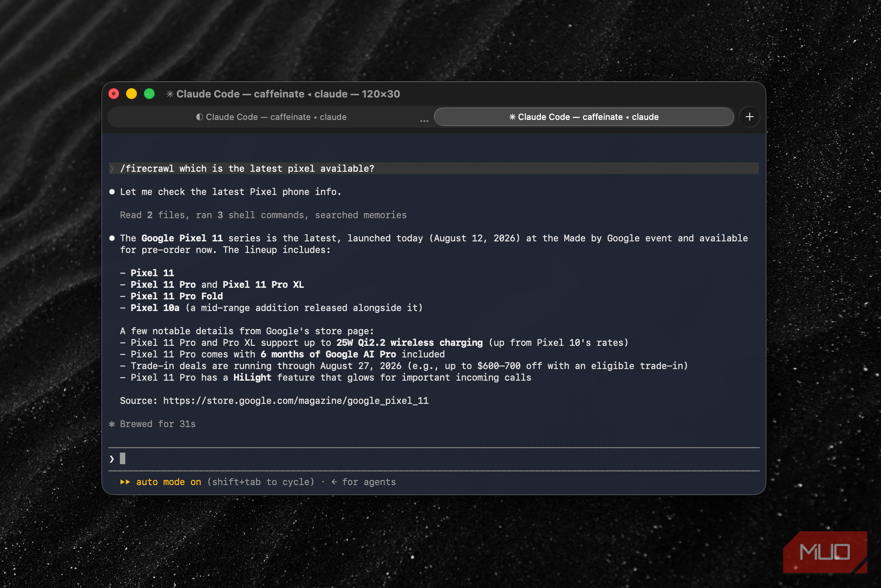
Task: Click the '(shift+tab to cycle)' hint
Action: click(261, 482)
